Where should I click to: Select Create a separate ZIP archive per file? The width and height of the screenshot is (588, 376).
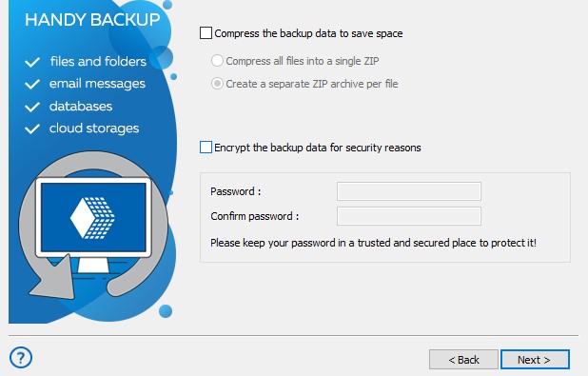pos(218,84)
